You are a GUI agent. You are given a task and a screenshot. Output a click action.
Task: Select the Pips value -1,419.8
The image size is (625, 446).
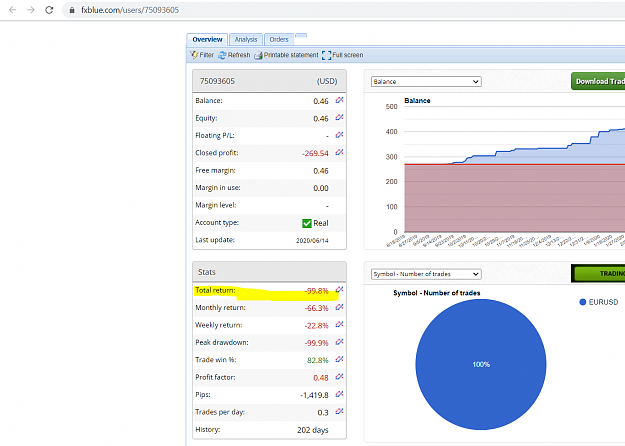click(x=314, y=395)
